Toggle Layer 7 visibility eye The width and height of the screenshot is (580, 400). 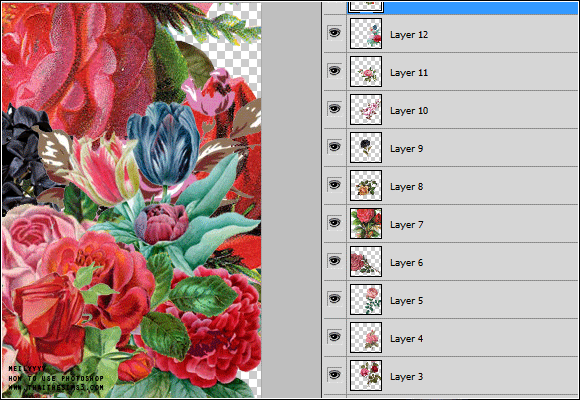(x=334, y=223)
